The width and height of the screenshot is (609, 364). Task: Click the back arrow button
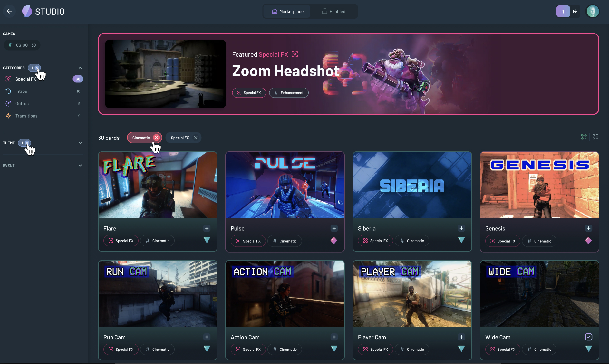9,11
